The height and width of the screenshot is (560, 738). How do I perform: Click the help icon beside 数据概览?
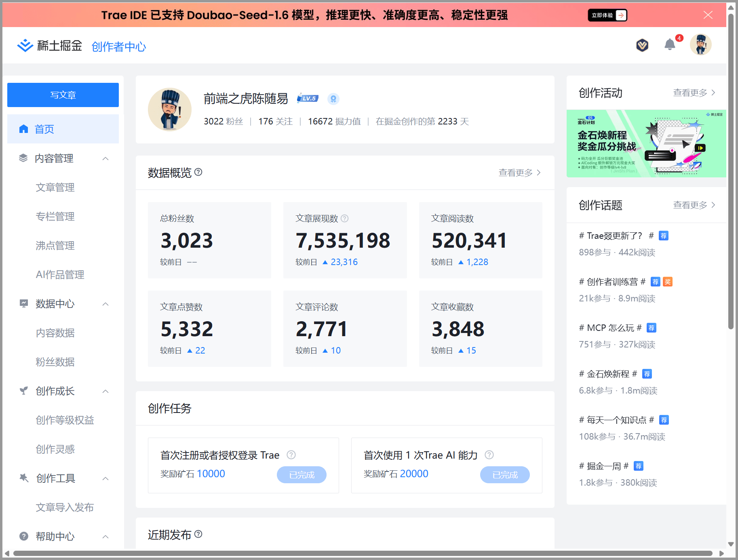point(198,172)
